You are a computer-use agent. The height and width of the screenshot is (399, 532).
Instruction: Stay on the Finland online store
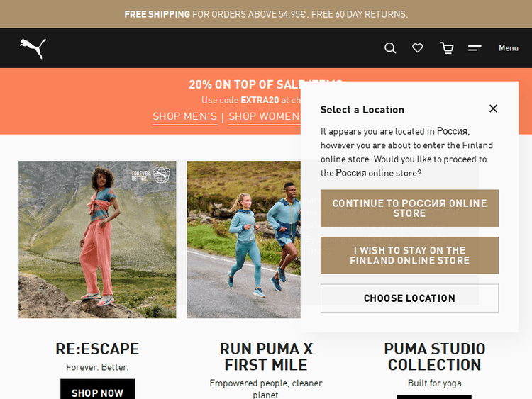tap(409, 255)
